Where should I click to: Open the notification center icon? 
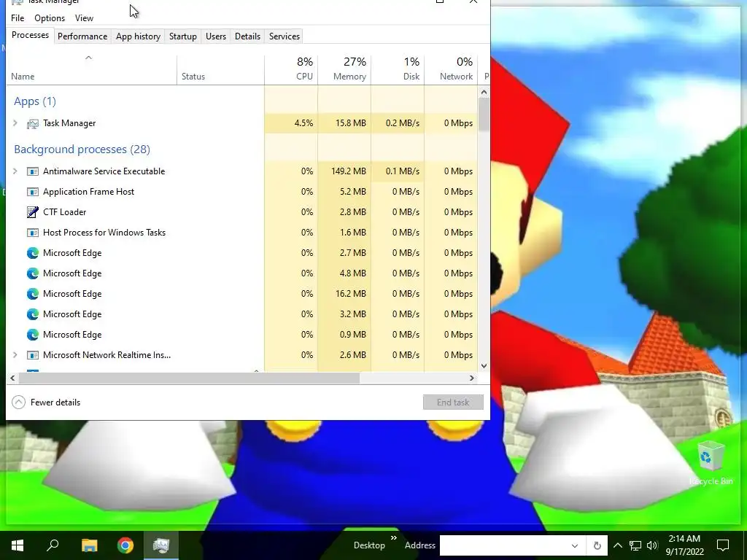click(x=723, y=545)
